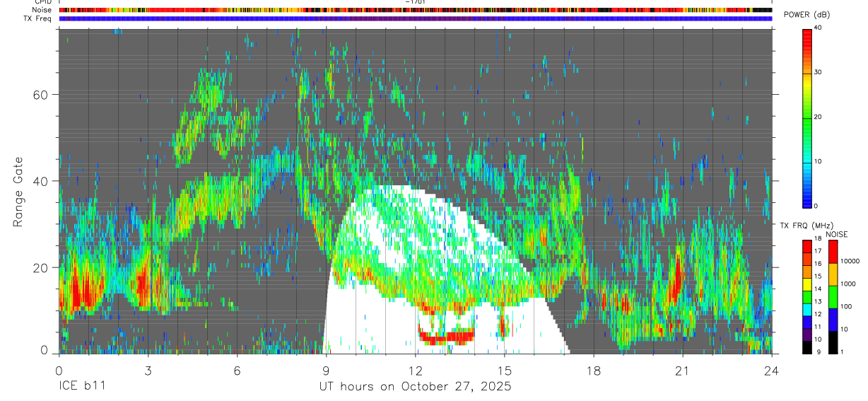Click the red segment of the NOISE scale bar
868x401 pixels.
(833, 252)
